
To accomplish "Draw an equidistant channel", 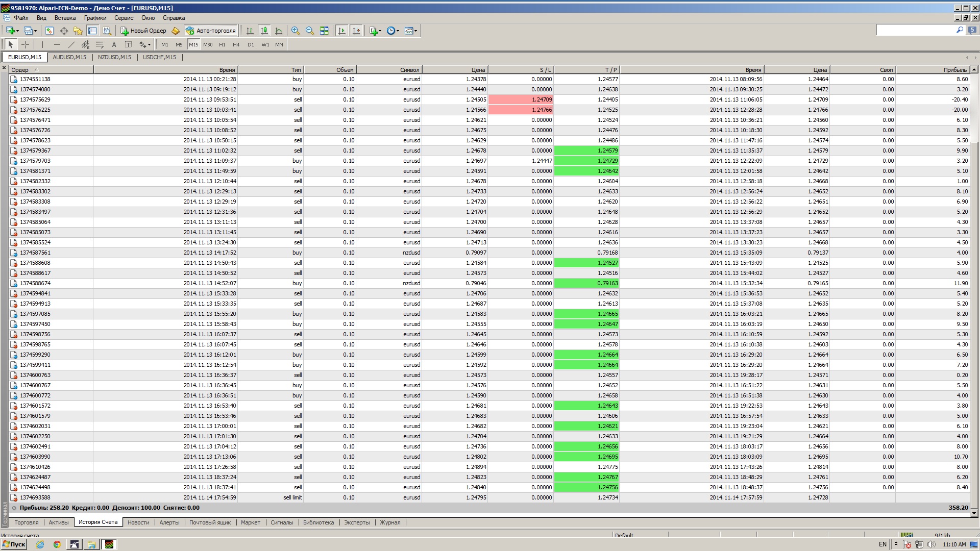I will point(85,44).
